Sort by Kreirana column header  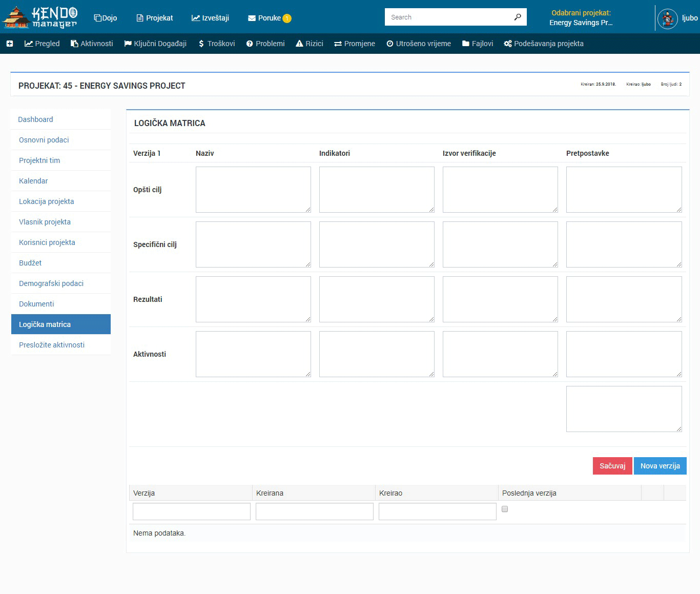click(x=314, y=493)
